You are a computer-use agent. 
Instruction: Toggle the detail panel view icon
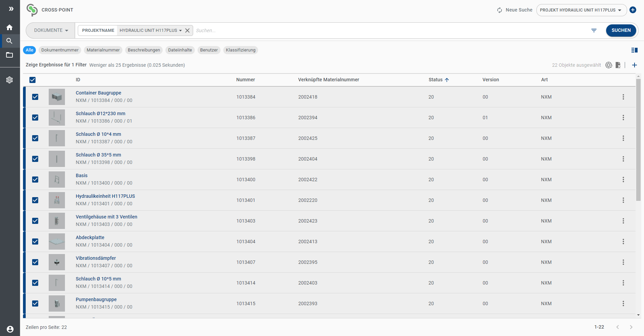(x=635, y=50)
